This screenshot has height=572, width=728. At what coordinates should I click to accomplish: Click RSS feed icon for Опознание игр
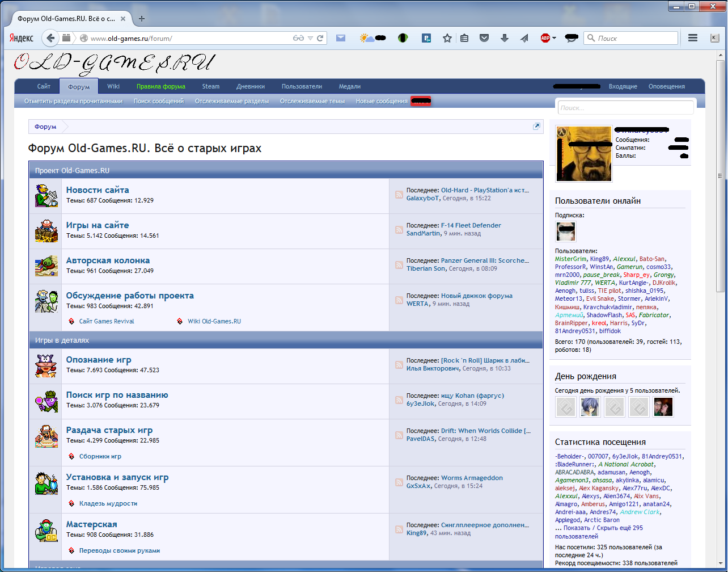tap(399, 365)
